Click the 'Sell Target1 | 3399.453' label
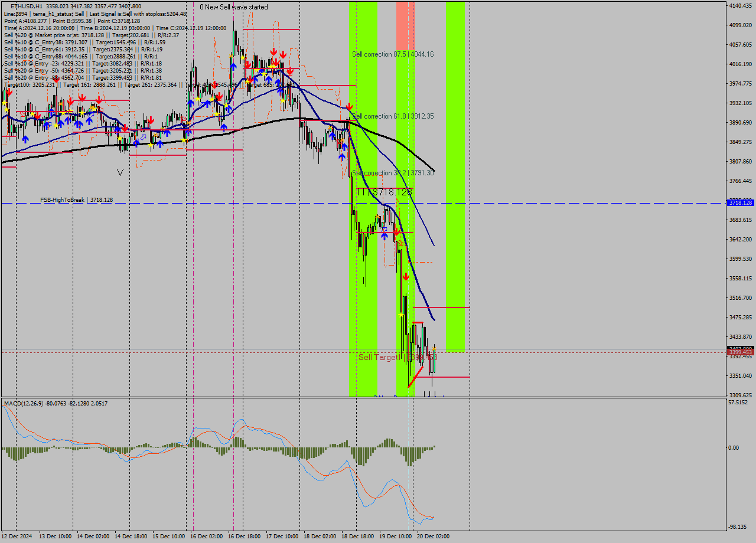756x543 pixels. pyautogui.click(x=397, y=357)
